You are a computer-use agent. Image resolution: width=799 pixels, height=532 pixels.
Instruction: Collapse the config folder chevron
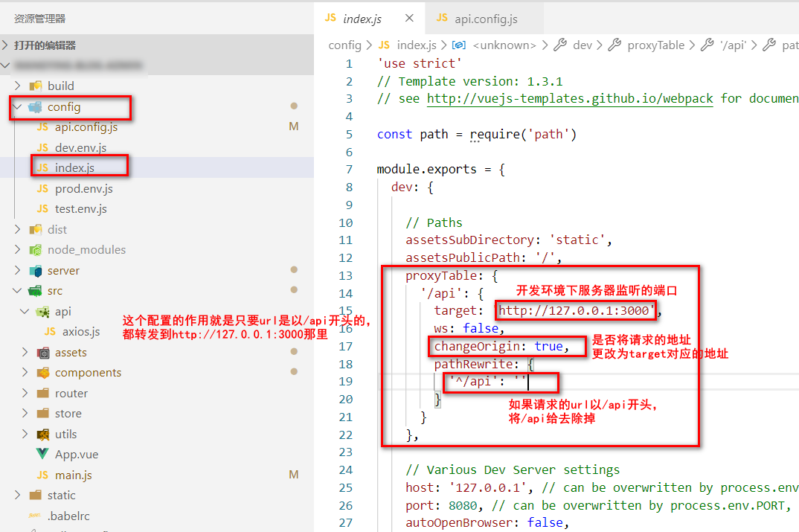click(x=17, y=106)
